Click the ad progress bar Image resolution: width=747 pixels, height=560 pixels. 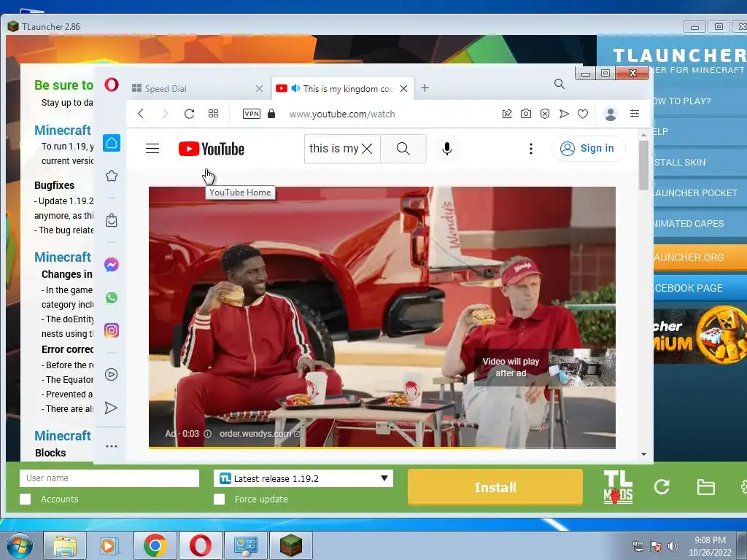point(382,448)
